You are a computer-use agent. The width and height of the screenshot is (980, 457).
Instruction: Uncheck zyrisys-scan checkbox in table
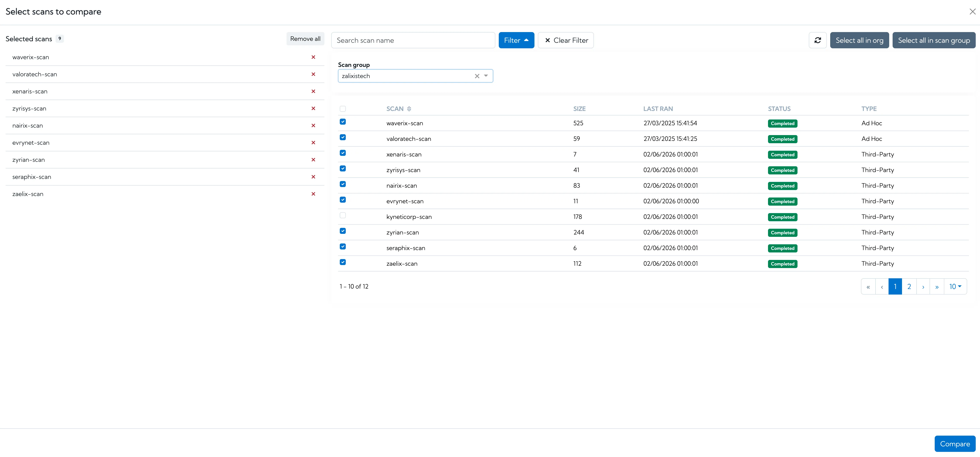pos(343,169)
